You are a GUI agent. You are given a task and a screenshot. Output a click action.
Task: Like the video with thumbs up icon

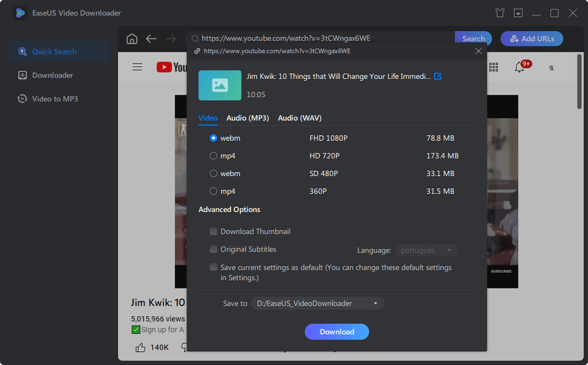[x=141, y=347]
